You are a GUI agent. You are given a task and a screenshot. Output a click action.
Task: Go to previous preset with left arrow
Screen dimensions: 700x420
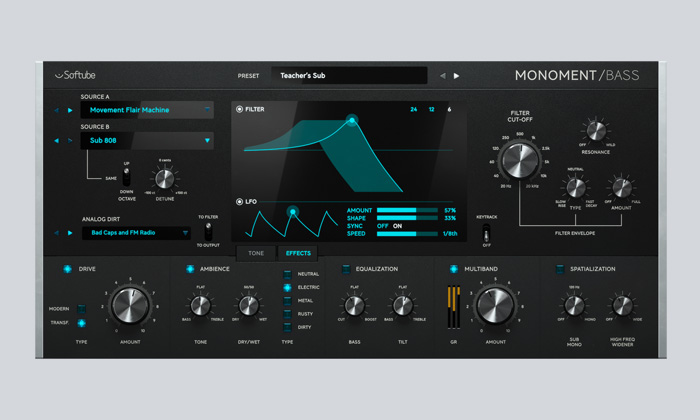point(442,76)
